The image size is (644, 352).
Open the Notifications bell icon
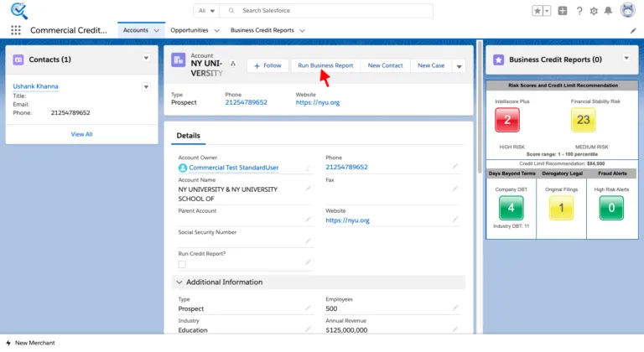point(608,11)
